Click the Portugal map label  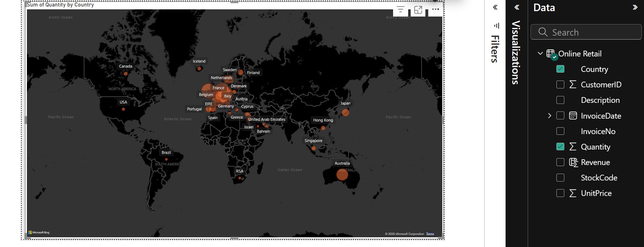(195, 109)
